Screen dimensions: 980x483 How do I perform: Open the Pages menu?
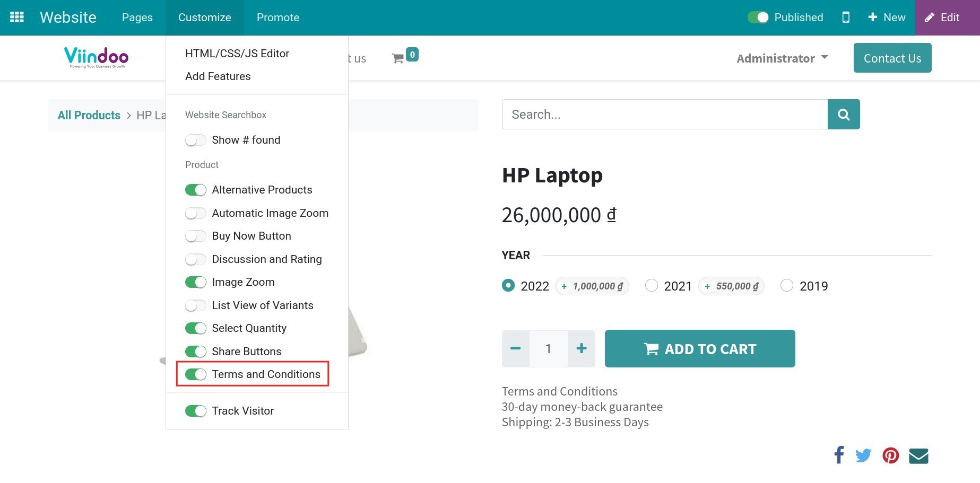pos(137,17)
